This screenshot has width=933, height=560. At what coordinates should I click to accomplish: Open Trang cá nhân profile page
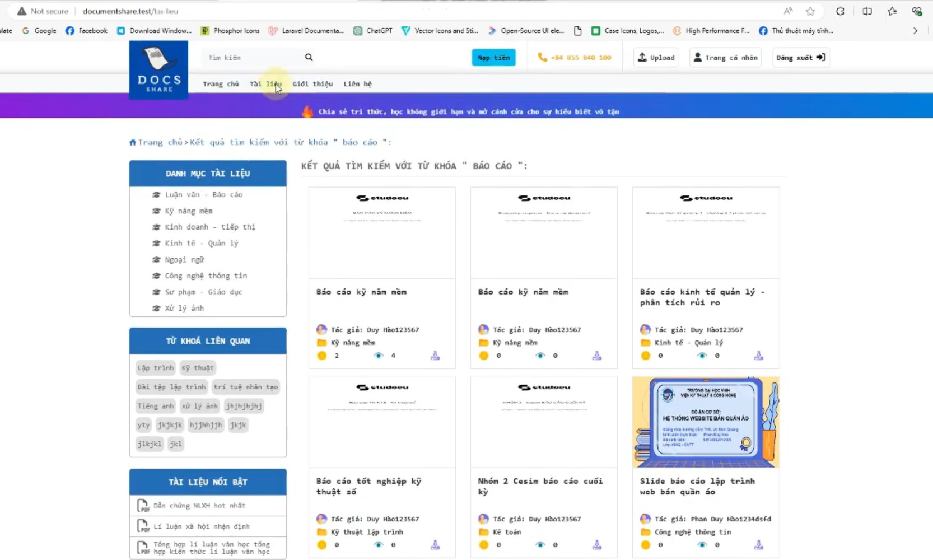pyautogui.click(x=725, y=58)
